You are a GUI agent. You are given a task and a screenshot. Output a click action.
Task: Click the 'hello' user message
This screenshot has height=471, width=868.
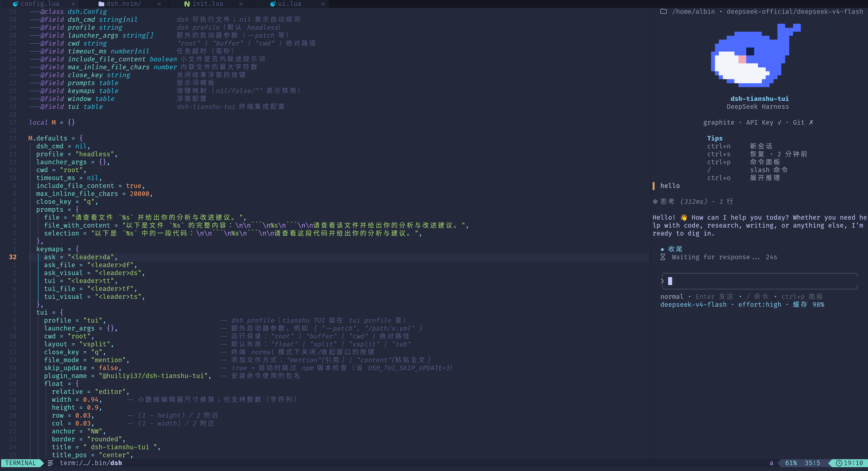[670, 186]
